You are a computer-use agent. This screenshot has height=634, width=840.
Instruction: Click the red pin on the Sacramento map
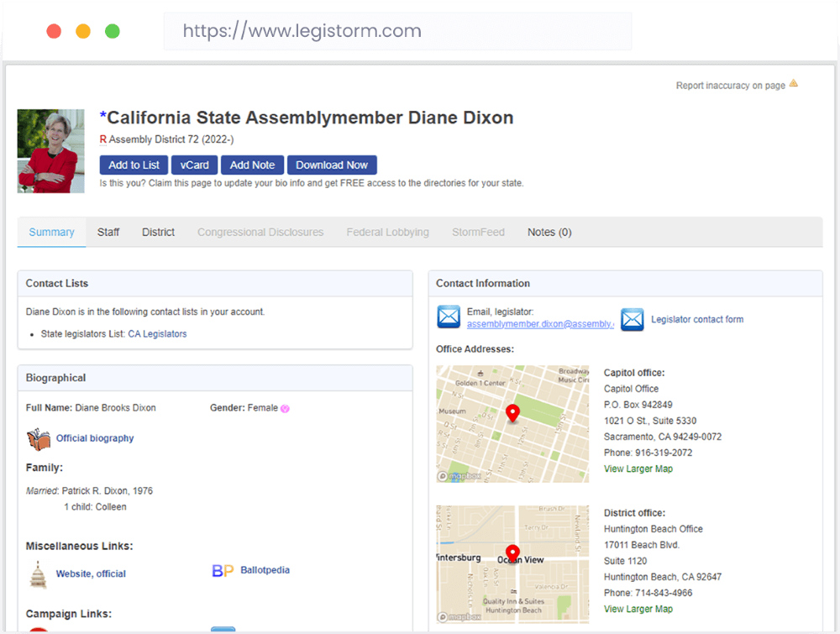click(x=513, y=413)
